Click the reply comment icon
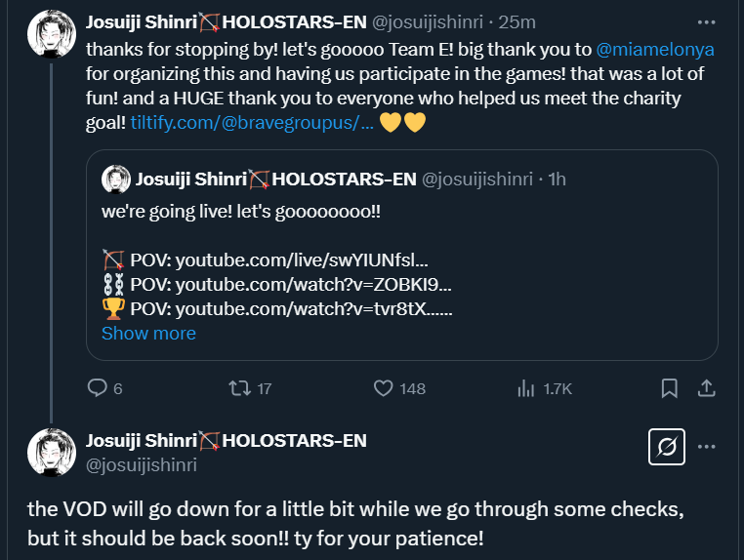This screenshot has height=560, width=744. click(x=97, y=388)
